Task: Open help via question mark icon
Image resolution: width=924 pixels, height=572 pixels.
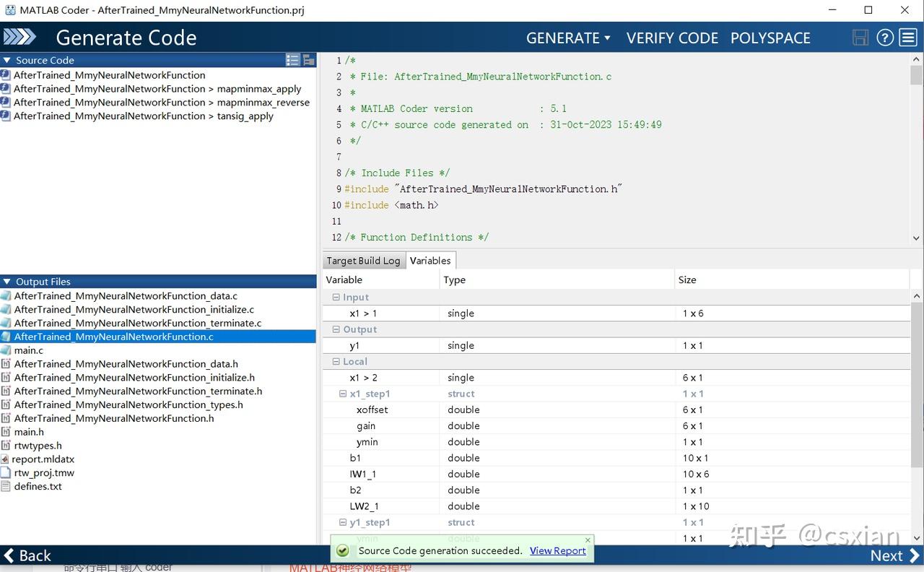Action: pyautogui.click(x=885, y=38)
